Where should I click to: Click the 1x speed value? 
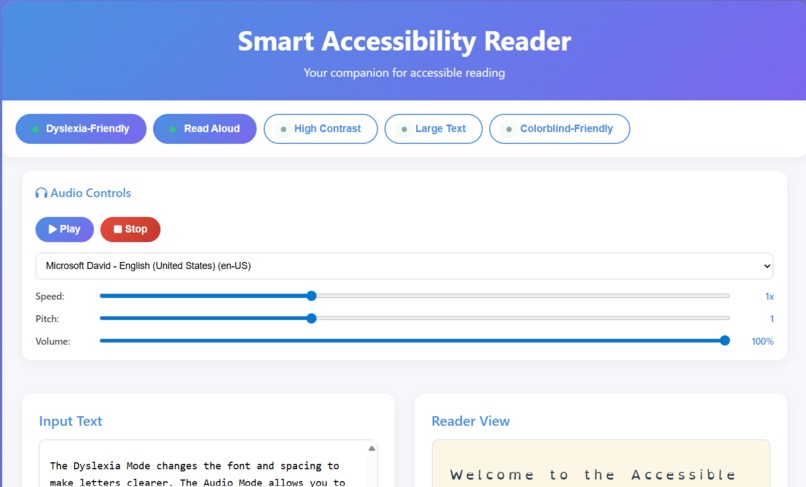tap(769, 296)
